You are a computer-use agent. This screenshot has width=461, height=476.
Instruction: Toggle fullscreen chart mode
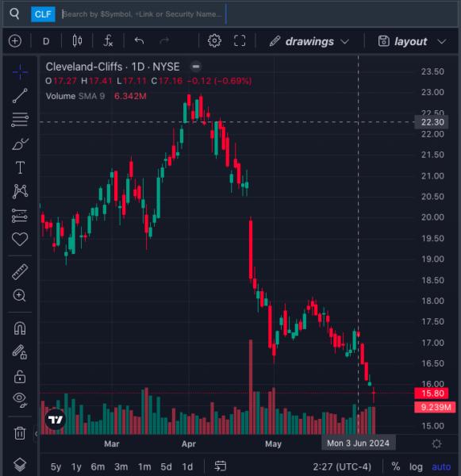click(x=240, y=40)
